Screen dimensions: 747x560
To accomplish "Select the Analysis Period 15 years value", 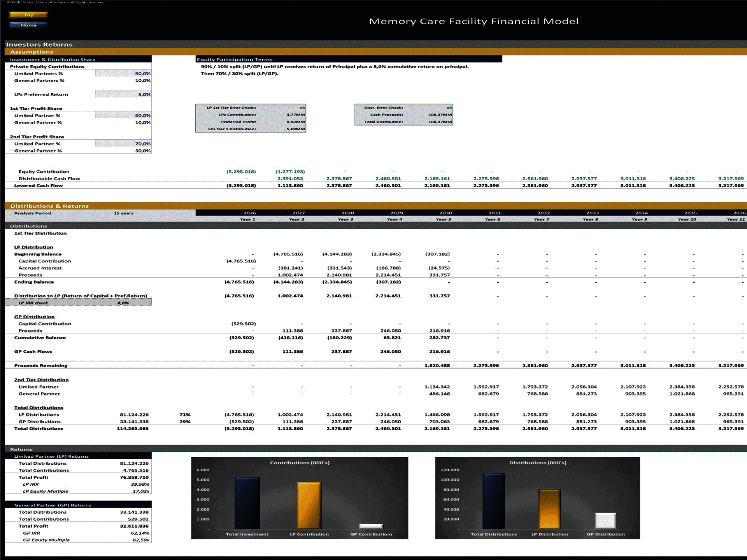I will [123, 213].
